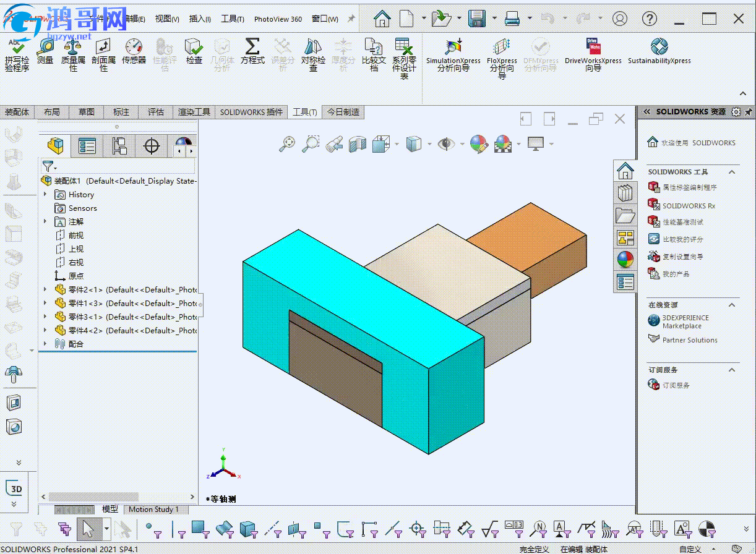Open the task pane options gear
This screenshot has height=554, width=756.
(x=736, y=112)
